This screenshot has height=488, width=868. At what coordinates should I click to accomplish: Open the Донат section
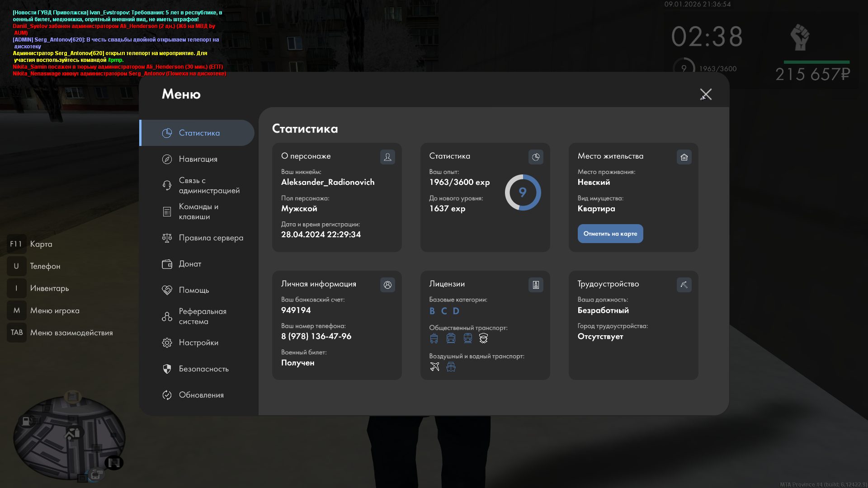[189, 264]
